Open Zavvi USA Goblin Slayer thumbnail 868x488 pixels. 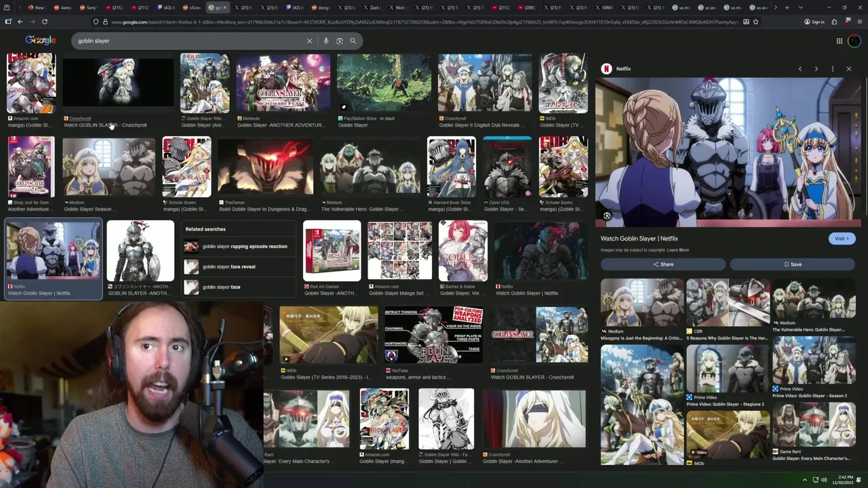[507, 167]
